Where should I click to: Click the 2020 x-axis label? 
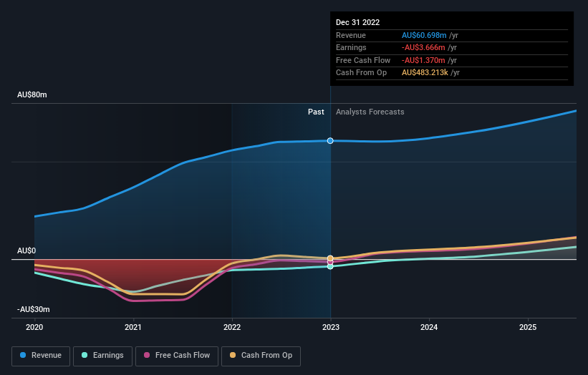pyautogui.click(x=34, y=327)
